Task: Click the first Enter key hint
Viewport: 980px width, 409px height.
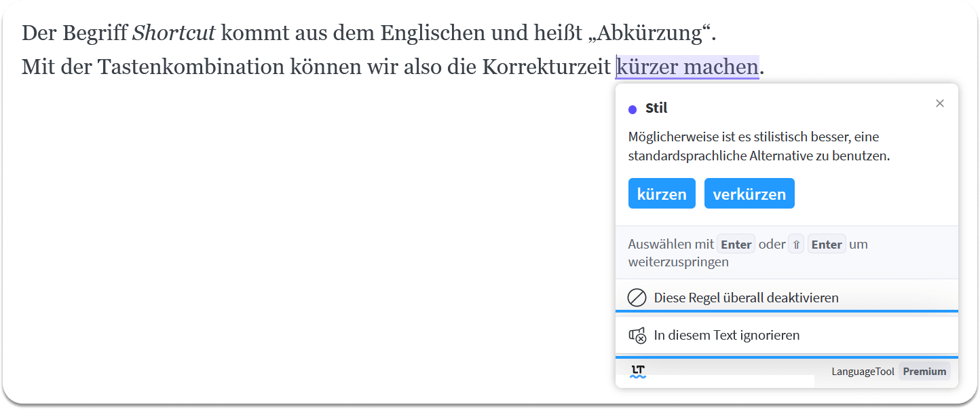Action: (x=736, y=245)
